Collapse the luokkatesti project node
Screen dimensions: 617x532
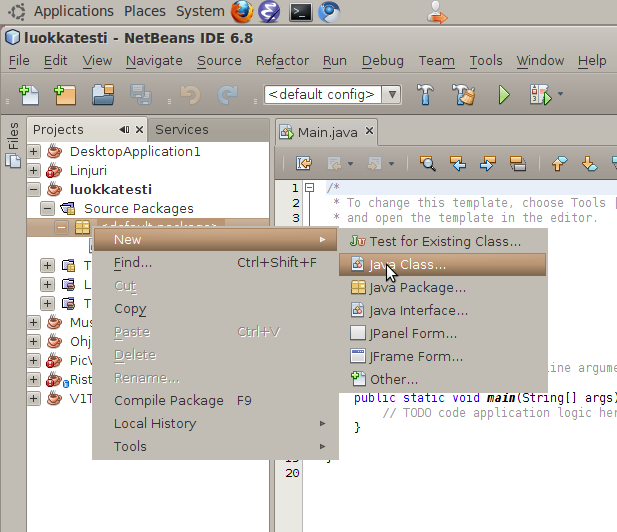coord(34,189)
